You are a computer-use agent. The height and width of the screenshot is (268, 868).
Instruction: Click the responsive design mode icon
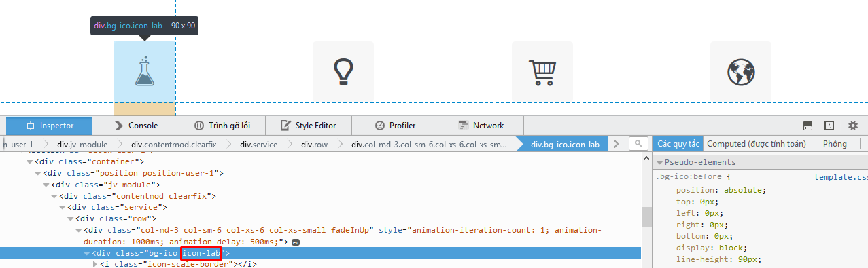829,126
